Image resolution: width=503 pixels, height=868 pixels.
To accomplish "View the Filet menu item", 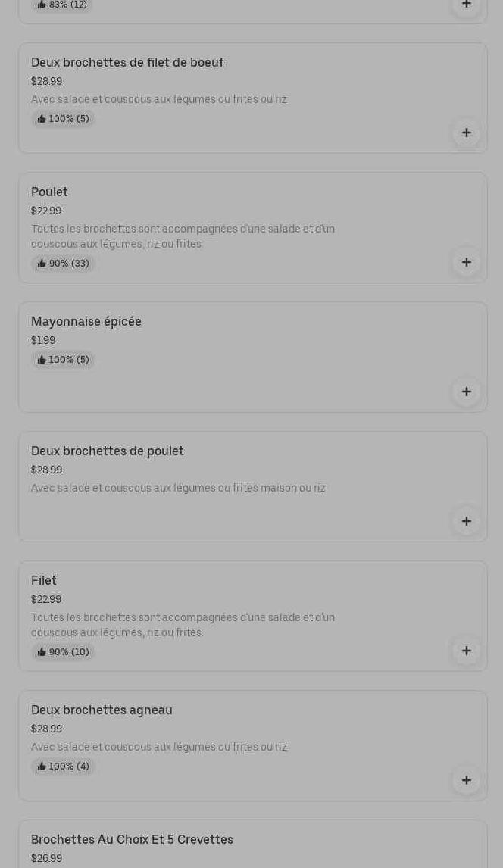I will click(44, 581).
